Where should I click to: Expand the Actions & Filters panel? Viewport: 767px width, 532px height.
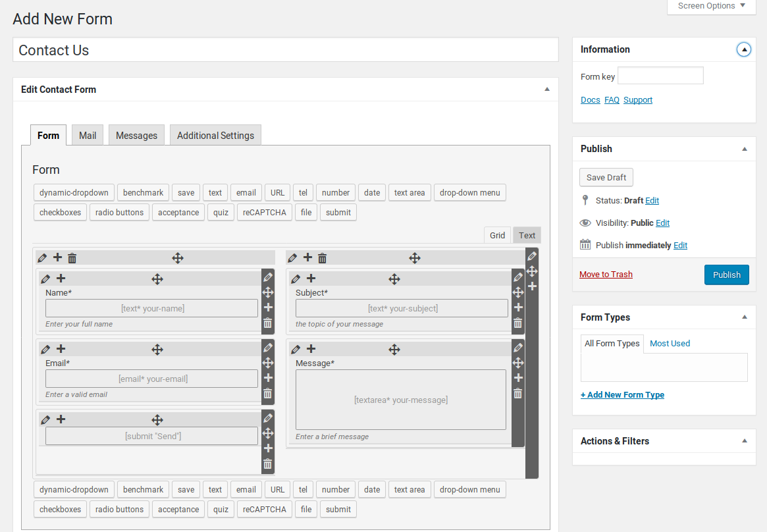[745, 441]
